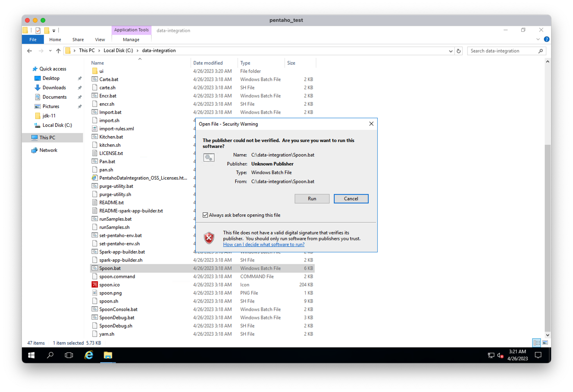Sort files by the Name column header
The width and height of the screenshot is (573, 392).
(x=140, y=63)
